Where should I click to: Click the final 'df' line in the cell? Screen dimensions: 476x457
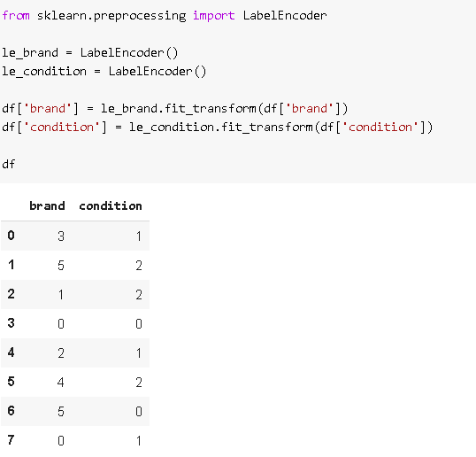tap(9, 164)
